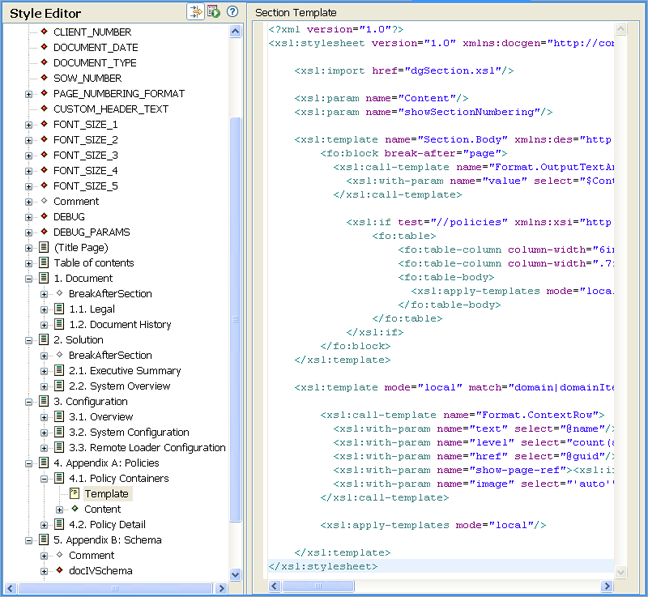Viewport: 648px width, 597px height.
Task: Expand the DEBUG_PARAMS node
Action: 29,233
